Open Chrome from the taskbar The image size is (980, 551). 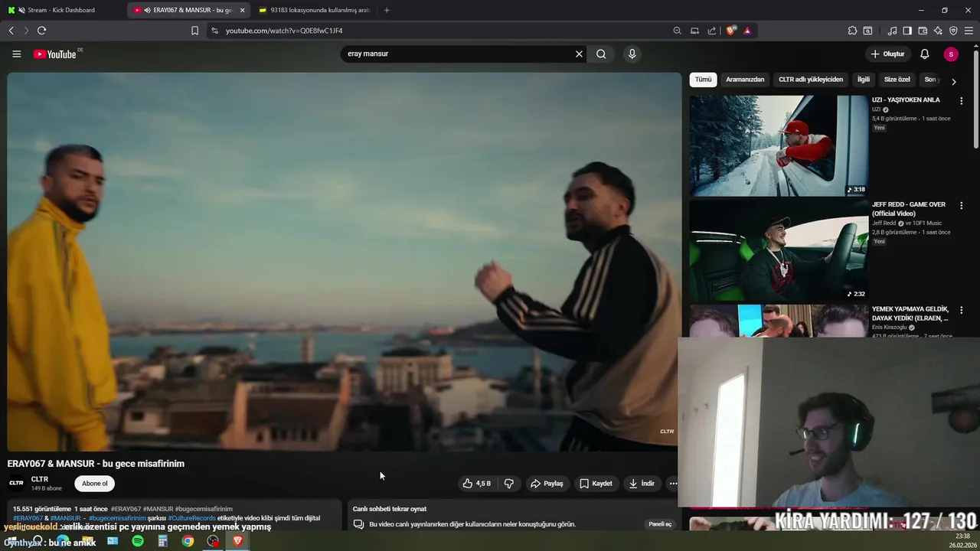pyautogui.click(x=188, y=541)
